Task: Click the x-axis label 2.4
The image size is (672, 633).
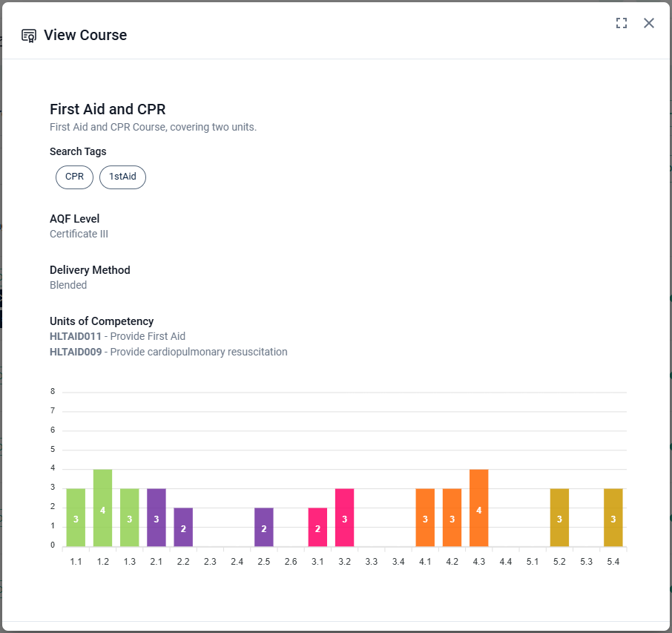Action: click(x=237, y=562)
